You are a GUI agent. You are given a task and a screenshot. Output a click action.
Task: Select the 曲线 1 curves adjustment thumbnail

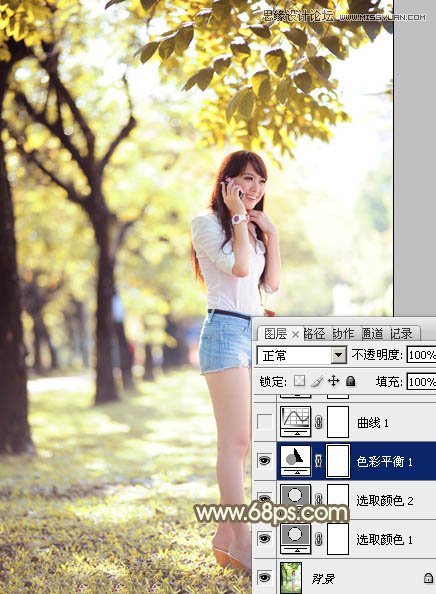click(x=295, y=422)
